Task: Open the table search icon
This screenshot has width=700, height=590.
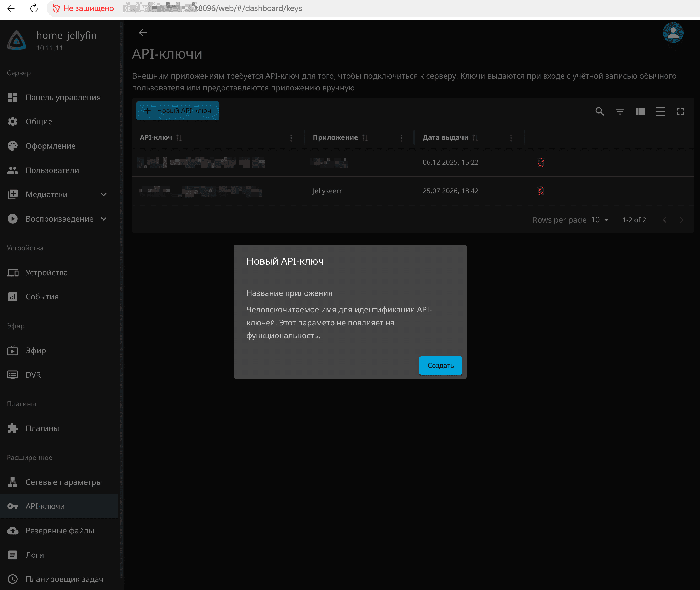Action: (600, 111)
